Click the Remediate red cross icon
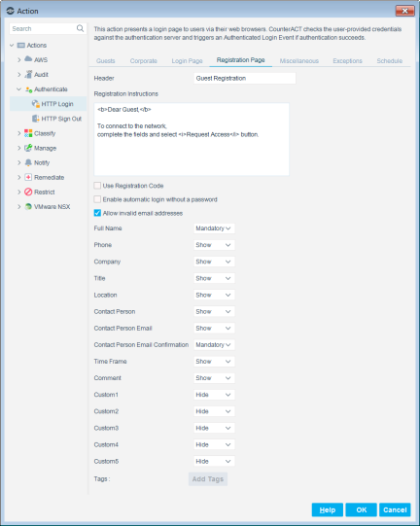The height and width of the screenshot is (526, 420). (28, 177)
